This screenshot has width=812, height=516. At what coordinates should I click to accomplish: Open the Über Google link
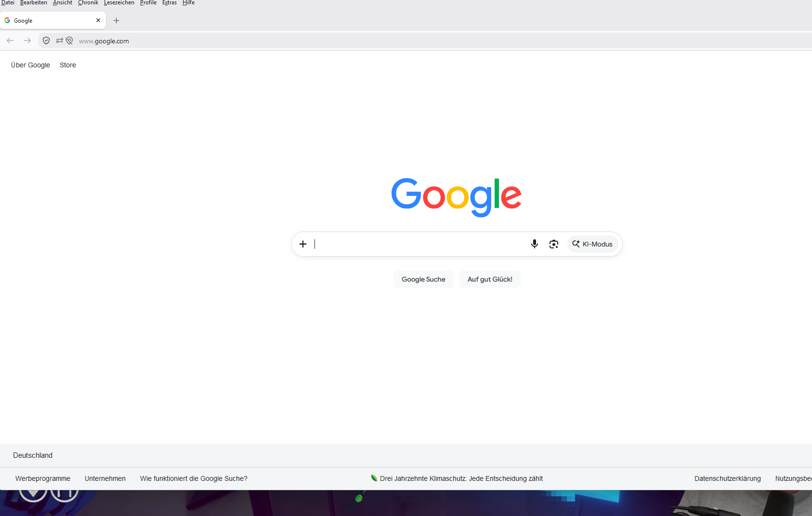30,65
